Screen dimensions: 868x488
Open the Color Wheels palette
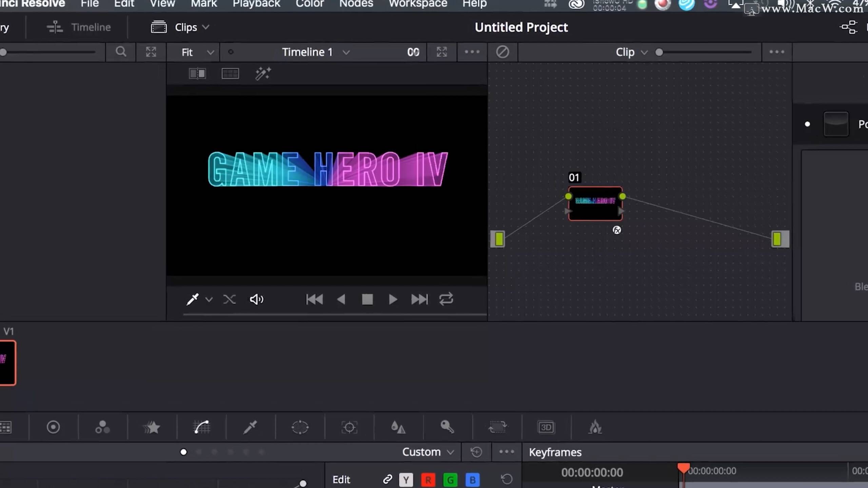click(x=53, y=427)
